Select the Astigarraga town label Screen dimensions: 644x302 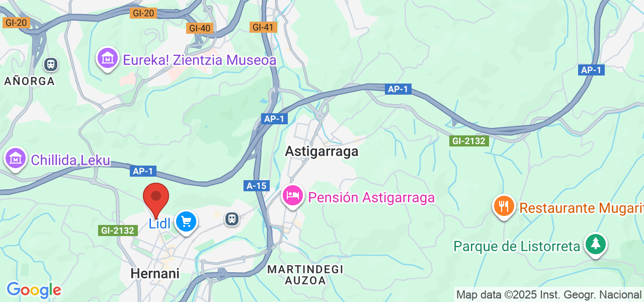[321, 151]
